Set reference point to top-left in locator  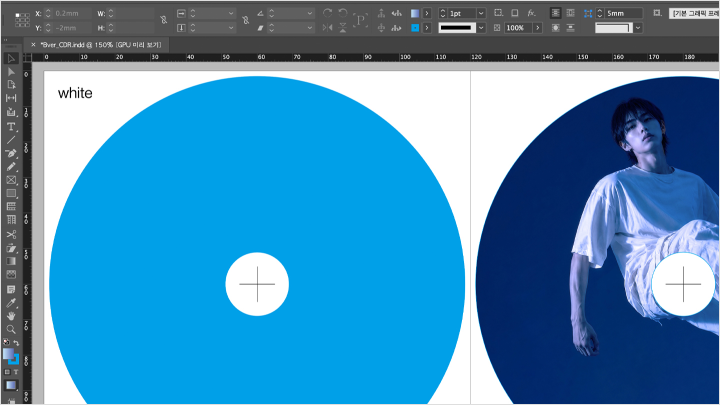coord(17,15)
